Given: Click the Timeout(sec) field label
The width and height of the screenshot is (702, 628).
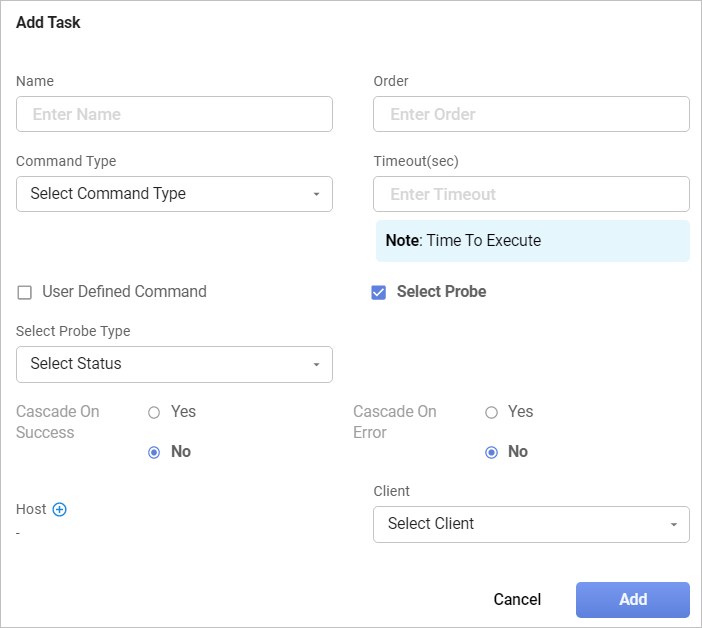Looking at the screenshot, I should click(416, 161).
